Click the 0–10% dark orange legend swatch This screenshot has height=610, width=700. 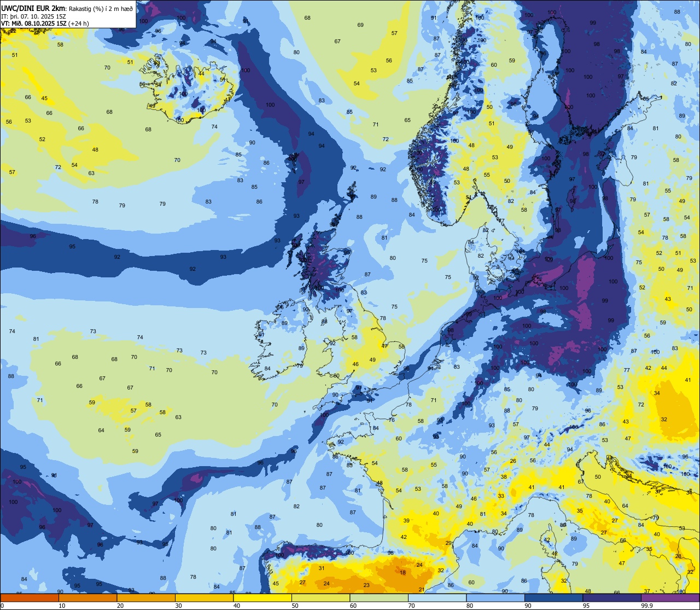coord(30,597)
